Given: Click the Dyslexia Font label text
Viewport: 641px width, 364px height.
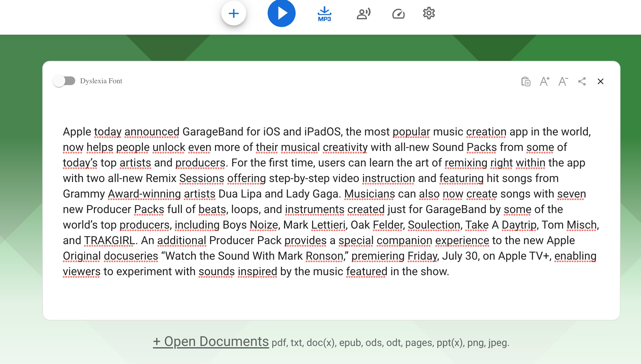Looking at the screenshot, I should 101,81.
